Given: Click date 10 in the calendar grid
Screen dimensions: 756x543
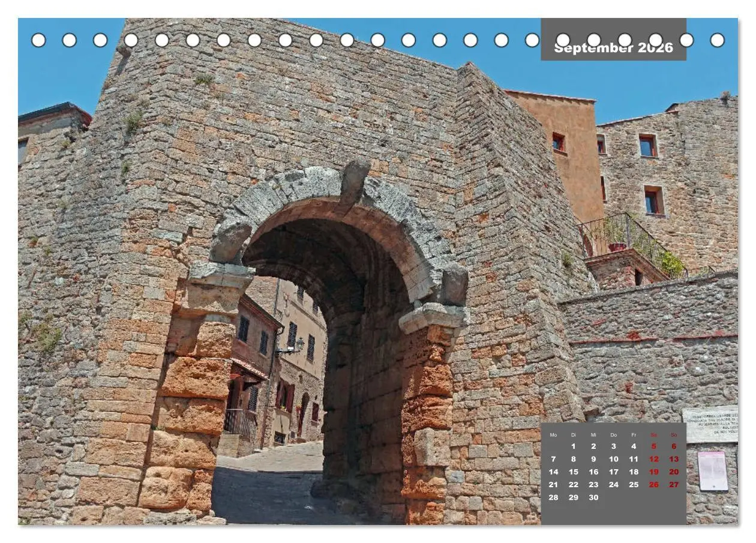Looking at the screenshot, I should 613,459.
